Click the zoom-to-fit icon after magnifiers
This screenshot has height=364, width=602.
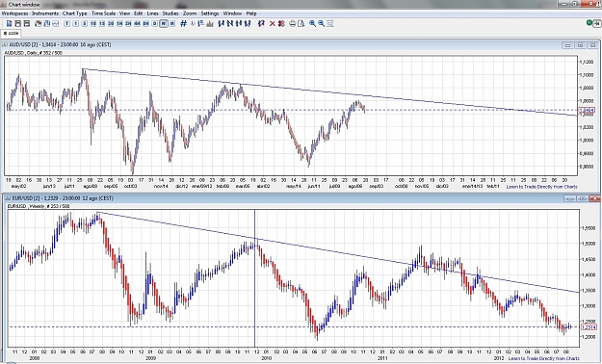330,24
